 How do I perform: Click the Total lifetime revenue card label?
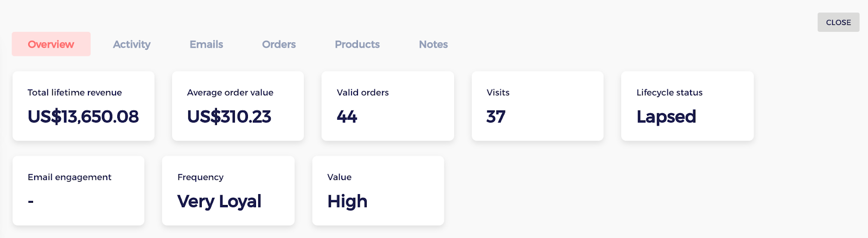tap(75, 93)
